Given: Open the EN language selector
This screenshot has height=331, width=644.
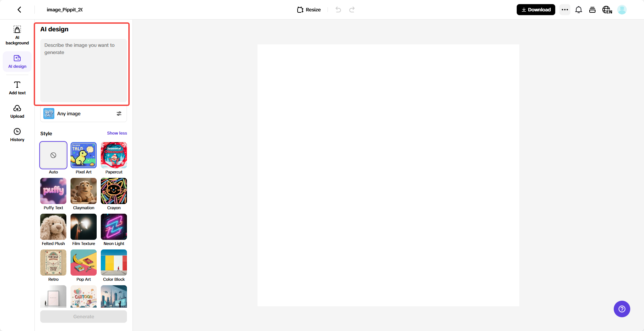Looking at the screenshot, I should [x=607, y=10].
